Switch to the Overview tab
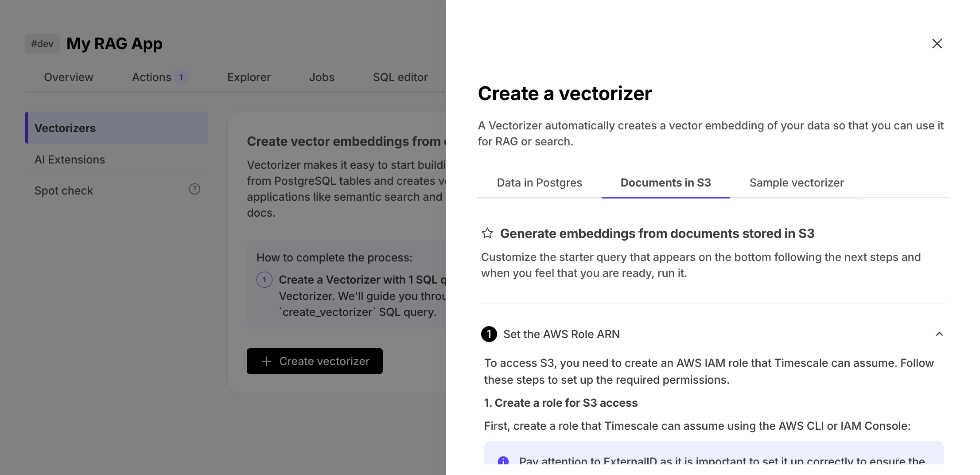This screenshot has width=980, height=475. click(x=68, y=77)
